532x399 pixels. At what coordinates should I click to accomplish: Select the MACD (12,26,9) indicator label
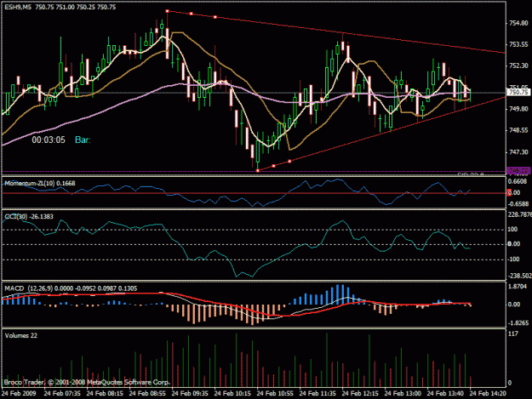coord(71,288)
